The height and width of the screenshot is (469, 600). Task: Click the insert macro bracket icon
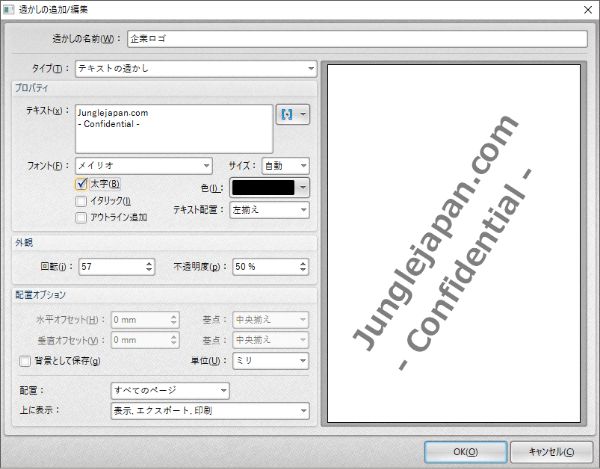click(x=287, y=114)
